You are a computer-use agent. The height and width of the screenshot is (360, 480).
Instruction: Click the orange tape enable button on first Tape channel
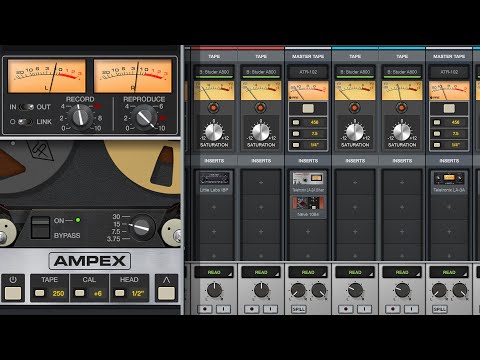coord(214,108)
